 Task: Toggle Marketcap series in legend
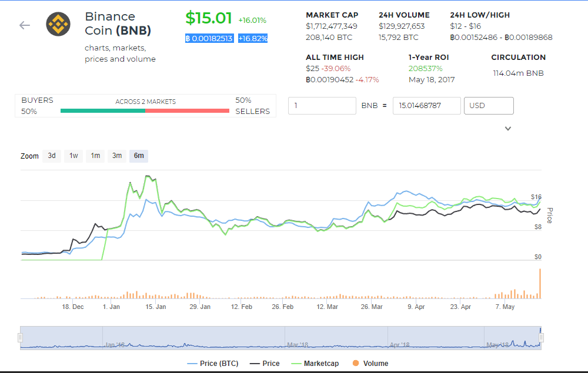coord(315,363)
